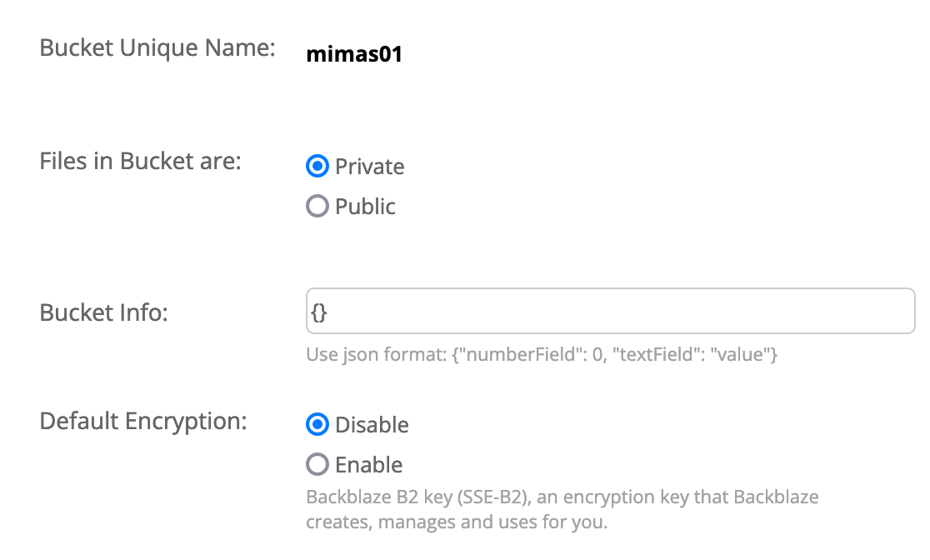The height and width of the screenshot is (560, 930).
Task: Click the bucket name mimas01
Action: click(x=354, y=54)
